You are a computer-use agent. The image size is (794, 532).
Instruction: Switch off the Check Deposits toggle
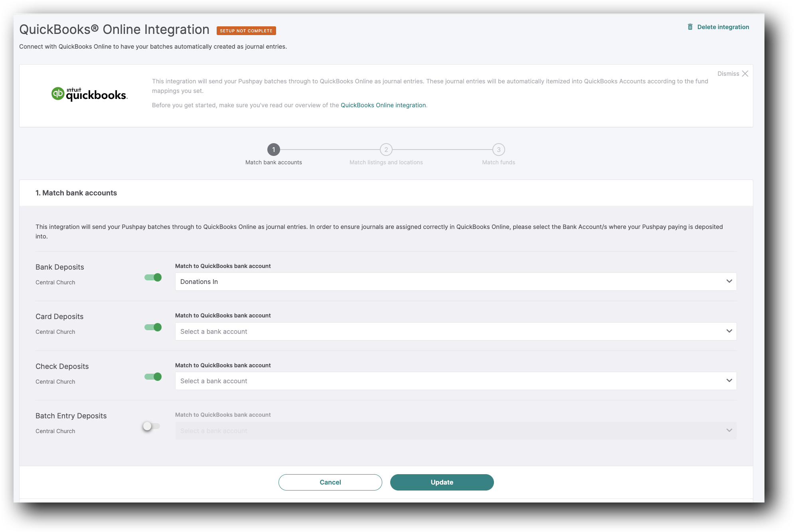(153, 376)
